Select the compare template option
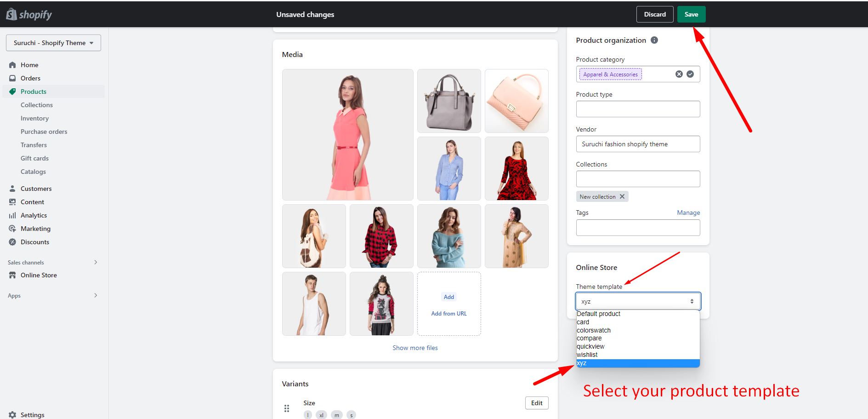 tap(638, 338)
